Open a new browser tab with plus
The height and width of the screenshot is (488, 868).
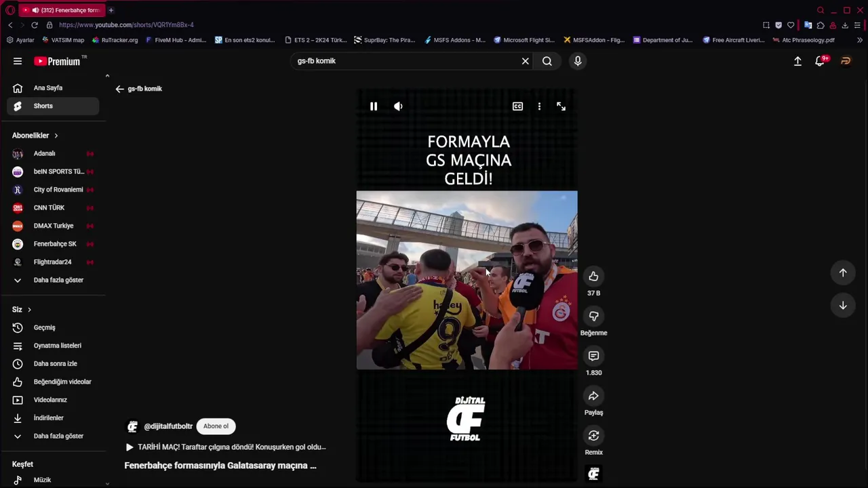click(x=111, y=10)
